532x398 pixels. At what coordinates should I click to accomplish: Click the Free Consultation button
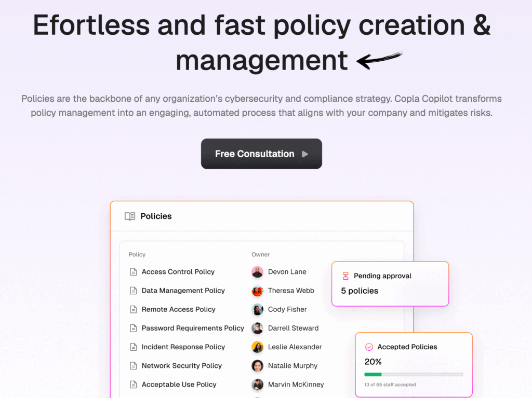point(261,154)
